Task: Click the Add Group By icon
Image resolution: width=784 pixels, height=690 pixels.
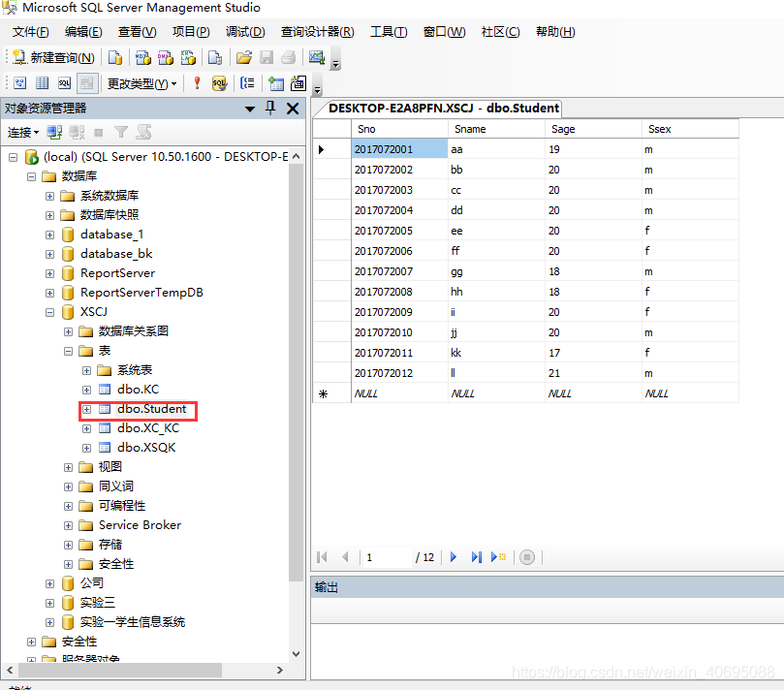Action: pyautogui.click(x=247, y=83)
